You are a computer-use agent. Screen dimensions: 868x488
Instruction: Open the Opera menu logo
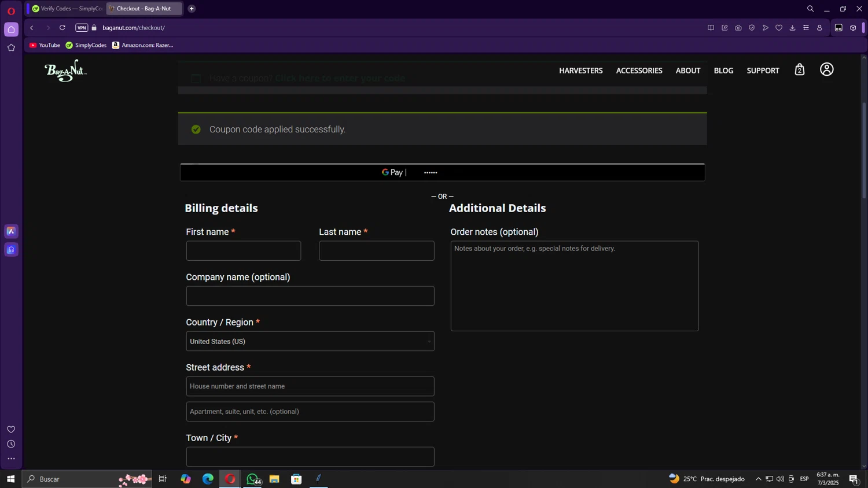point(11,11)
